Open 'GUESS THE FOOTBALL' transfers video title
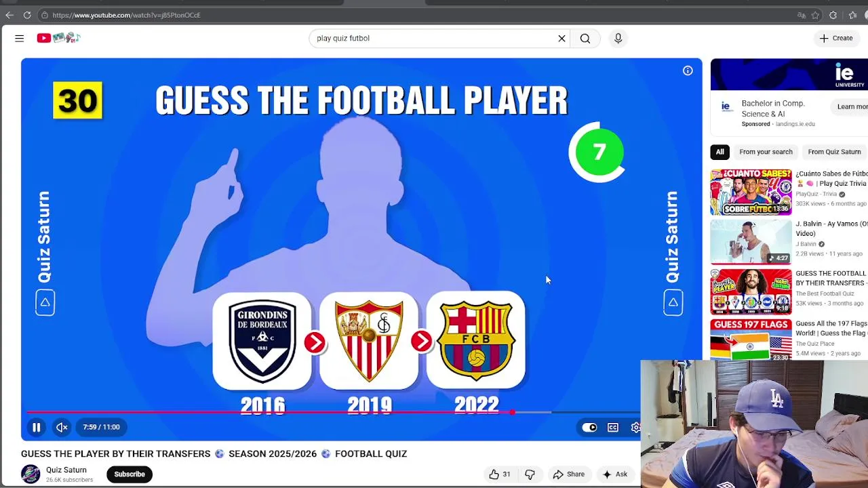Screen dimensions: 868x488 tap(831, 279)
